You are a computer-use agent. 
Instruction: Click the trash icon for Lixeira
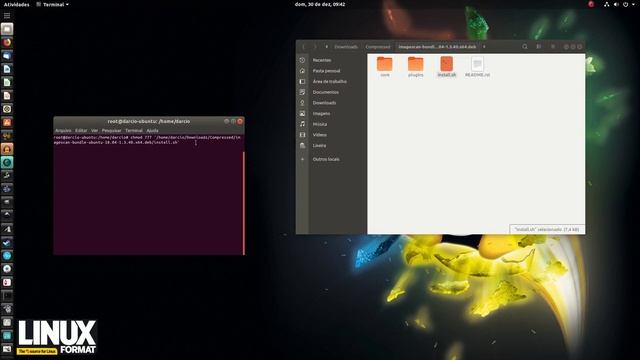[302, 145]
